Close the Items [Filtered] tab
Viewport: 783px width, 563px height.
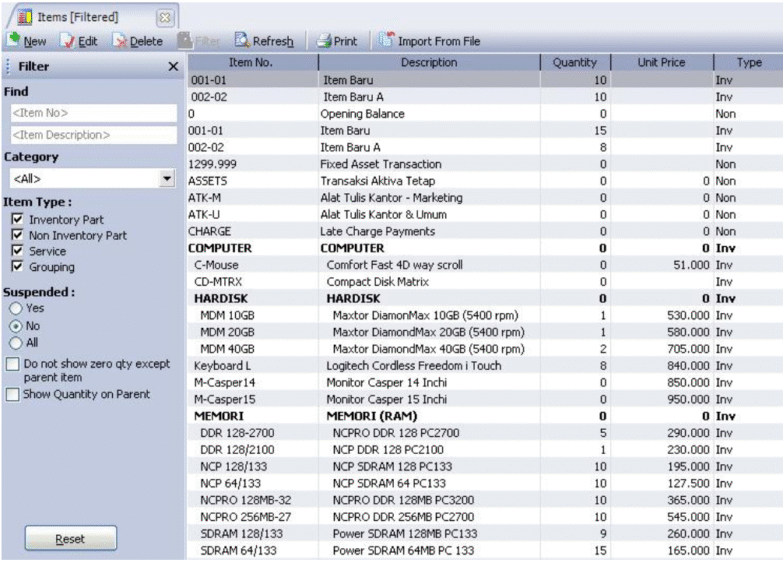[x=164, y=17]
